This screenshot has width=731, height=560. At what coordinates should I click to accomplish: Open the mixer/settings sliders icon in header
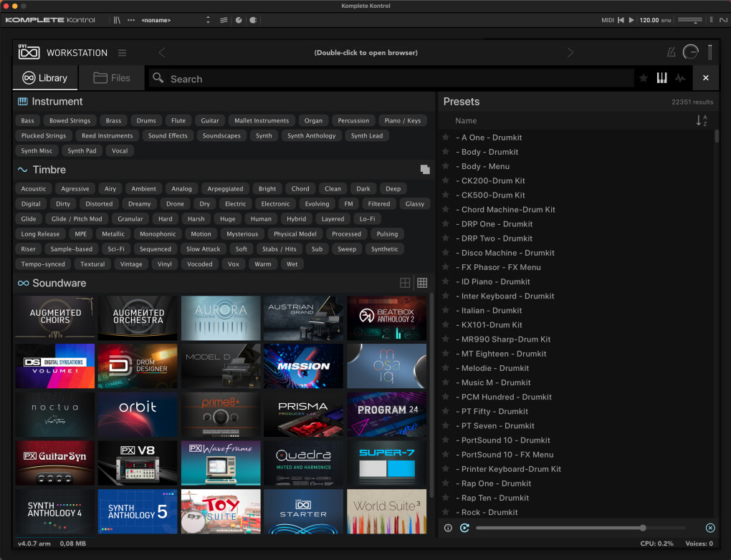click(224, 20)
